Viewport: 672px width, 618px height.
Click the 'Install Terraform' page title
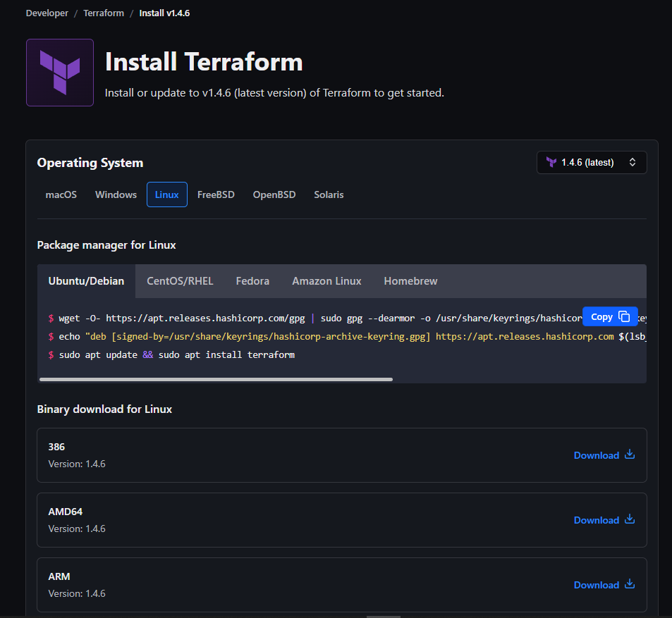coord(204,62)
